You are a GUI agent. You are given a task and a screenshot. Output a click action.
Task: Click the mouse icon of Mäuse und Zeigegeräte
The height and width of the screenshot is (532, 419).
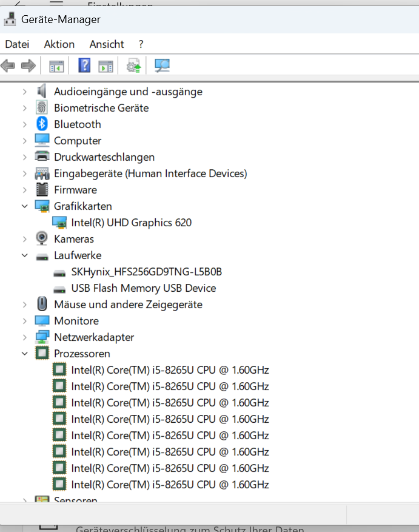pos(42,304)
